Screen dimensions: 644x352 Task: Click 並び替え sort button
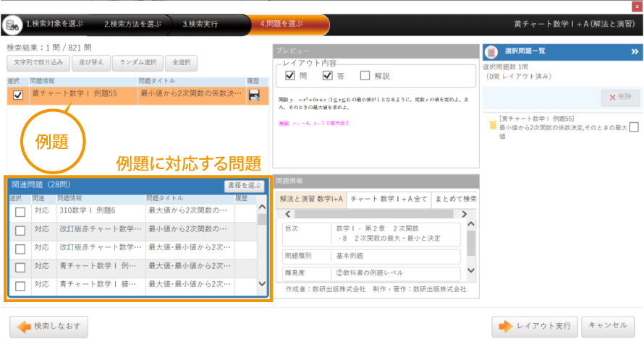pos(91,62)
